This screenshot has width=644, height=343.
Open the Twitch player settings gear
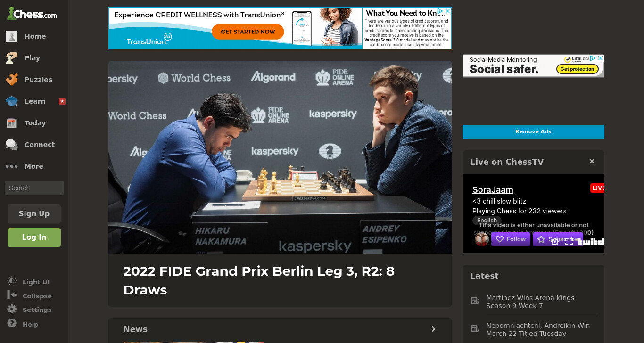(555, 241)
